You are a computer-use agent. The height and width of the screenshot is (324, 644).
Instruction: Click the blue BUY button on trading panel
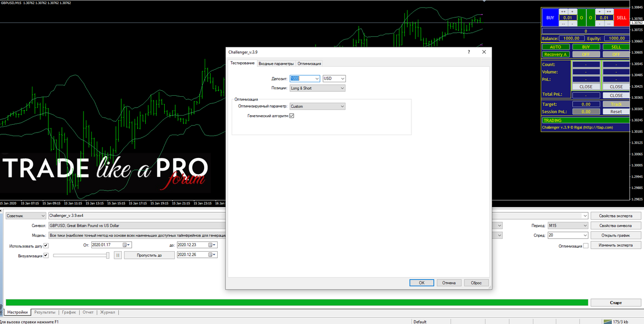[550, 17]
